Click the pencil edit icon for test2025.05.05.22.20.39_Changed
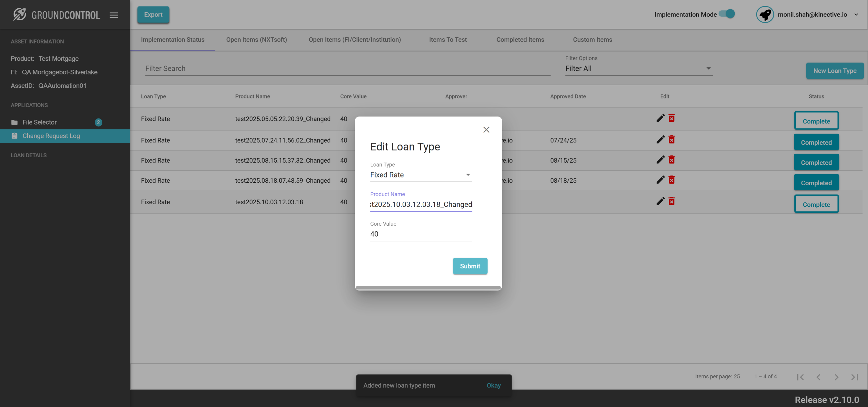 (660, 118)
